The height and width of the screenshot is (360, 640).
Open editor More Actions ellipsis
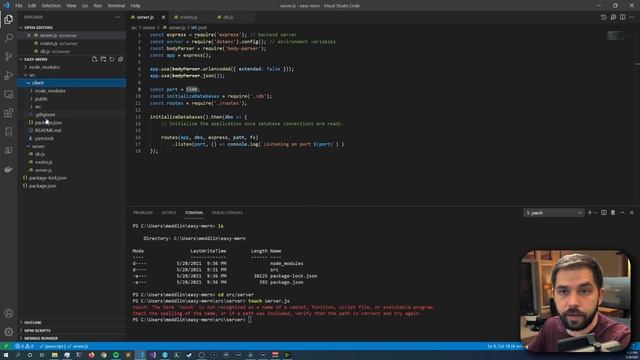click(x=632, y=17)
